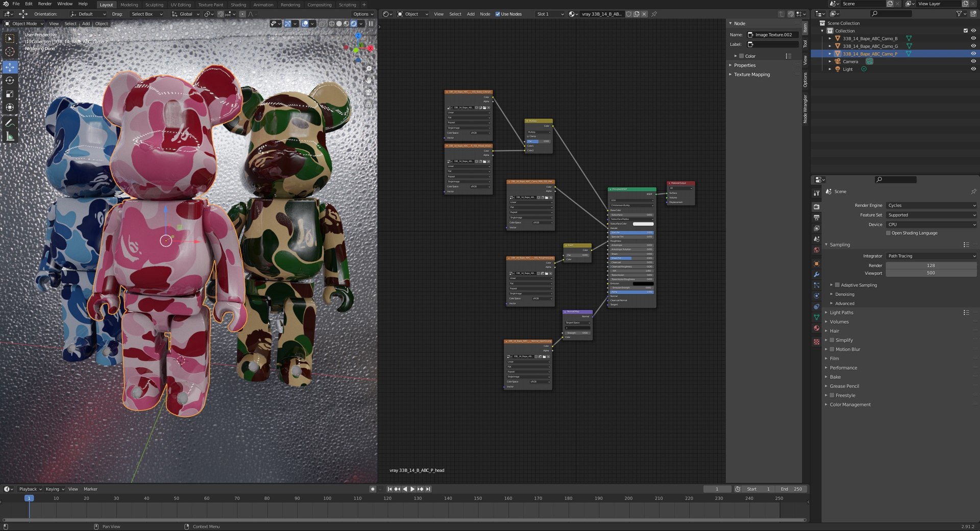Open the Integrator Path Tracing dropdown
Viewport: 980px width, 531px height.
[x=932, y=256]
